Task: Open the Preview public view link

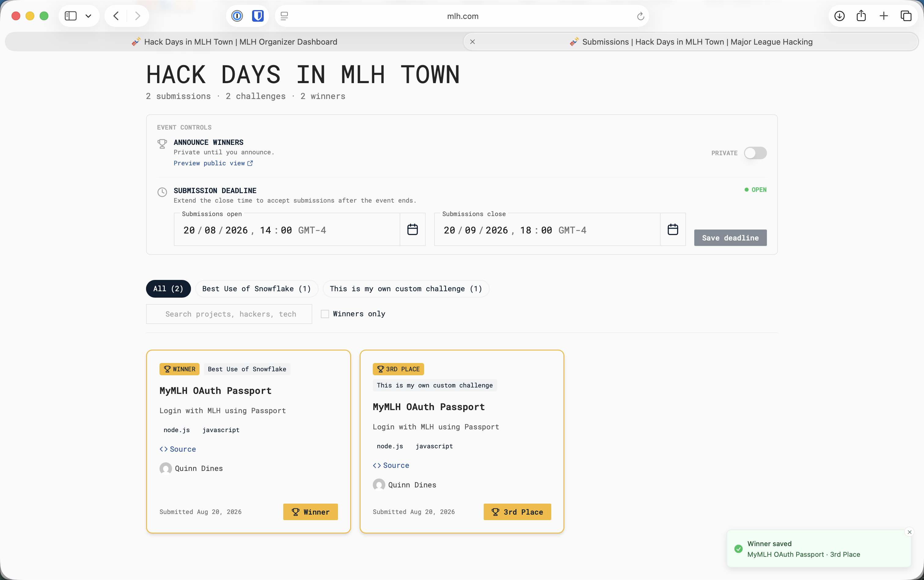Action: coord(213,163)
